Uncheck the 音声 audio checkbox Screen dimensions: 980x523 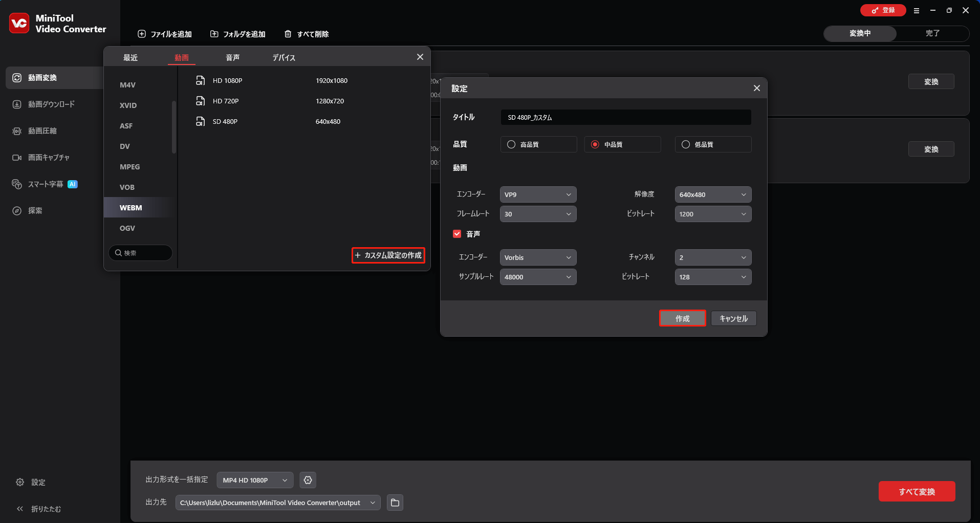tap(457, 234)
